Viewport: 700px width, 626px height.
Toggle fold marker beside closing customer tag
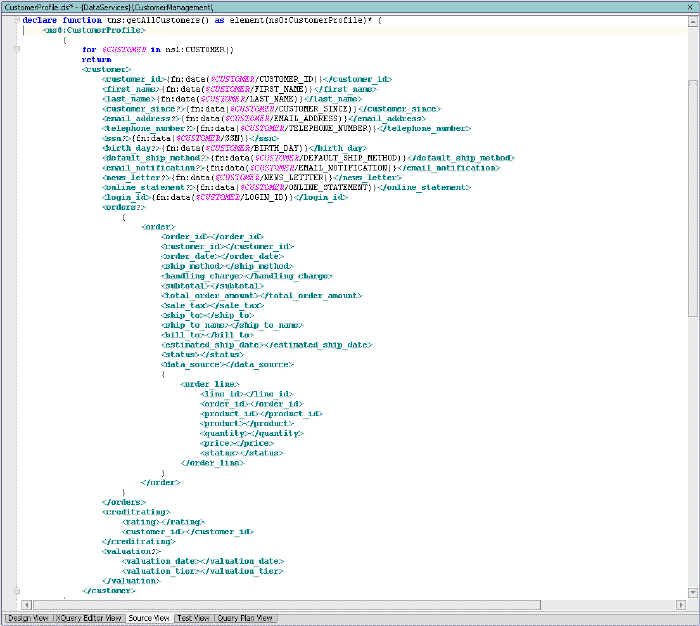pyautogui.click(x=17, y=591)
